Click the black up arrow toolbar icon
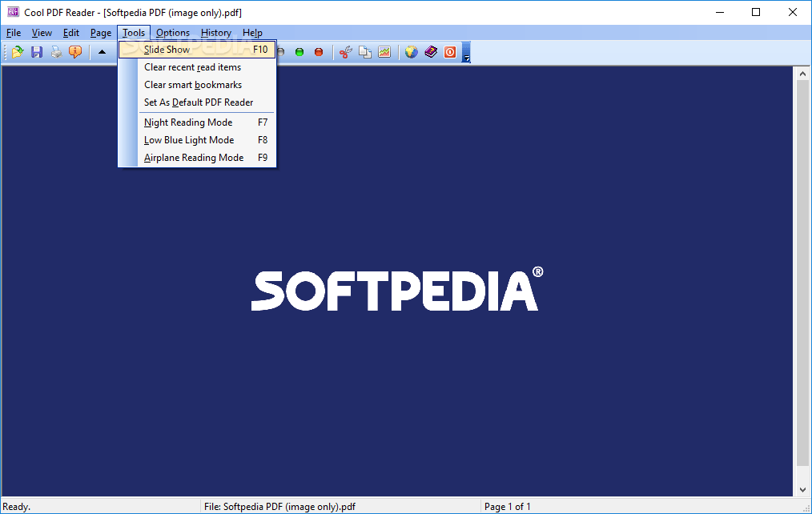Image resolution: width=812 pixels, height=514 pixels. point(102,52)
